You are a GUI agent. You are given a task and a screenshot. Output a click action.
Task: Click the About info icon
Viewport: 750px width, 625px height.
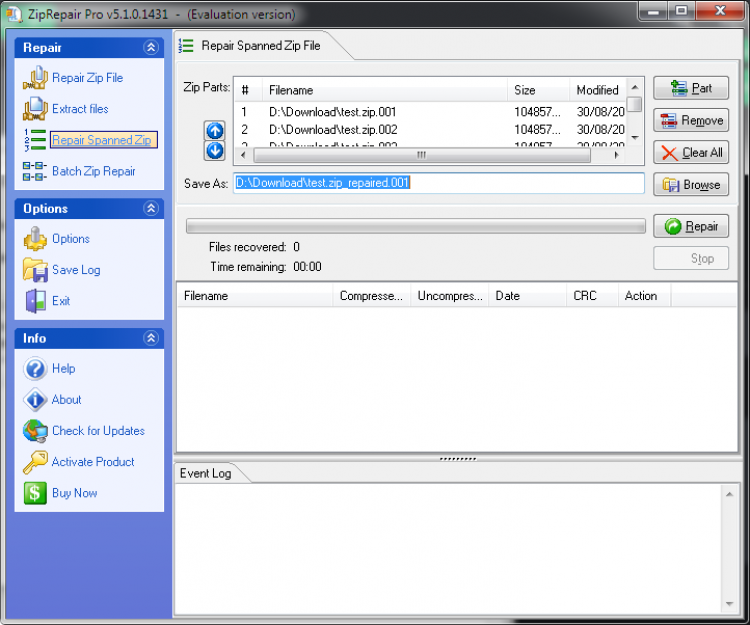pyautogui.click(x=35, y=400)
